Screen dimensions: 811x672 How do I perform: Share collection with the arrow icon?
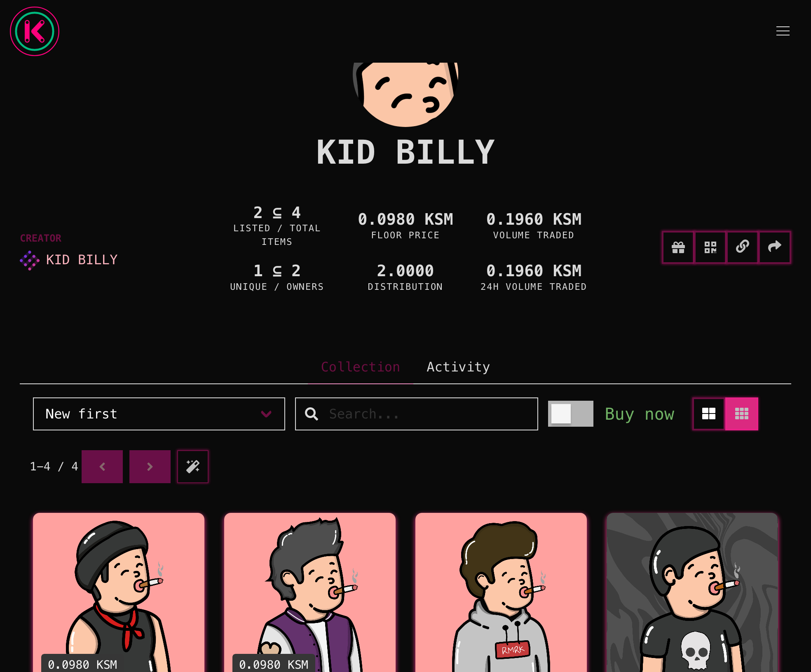click(774, 247)
